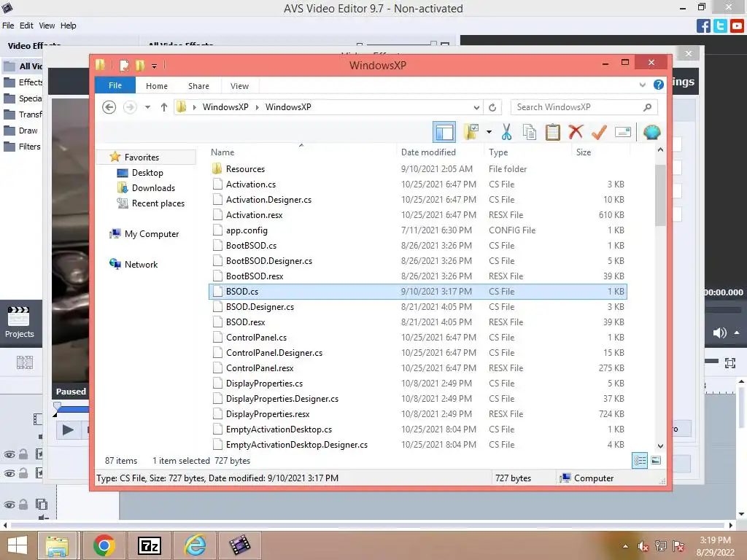Viewport: 747px width, 560px height.
Task: Click the Refresh button beside address bar
Action: click(x=492, y=107)
